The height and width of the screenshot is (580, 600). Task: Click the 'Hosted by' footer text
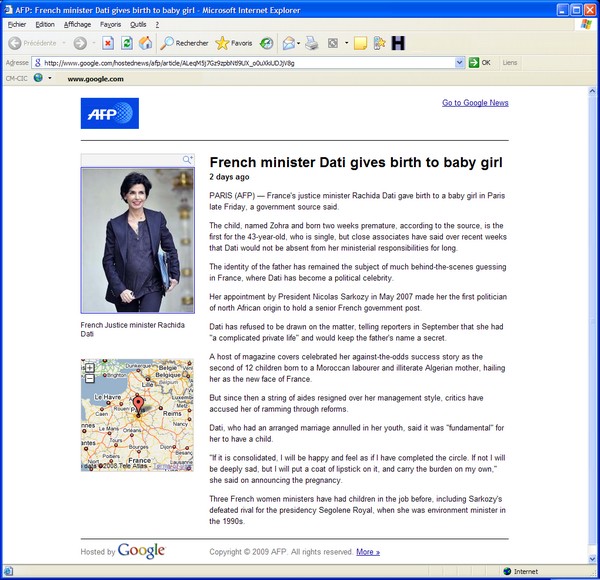(x=98, y=552)
